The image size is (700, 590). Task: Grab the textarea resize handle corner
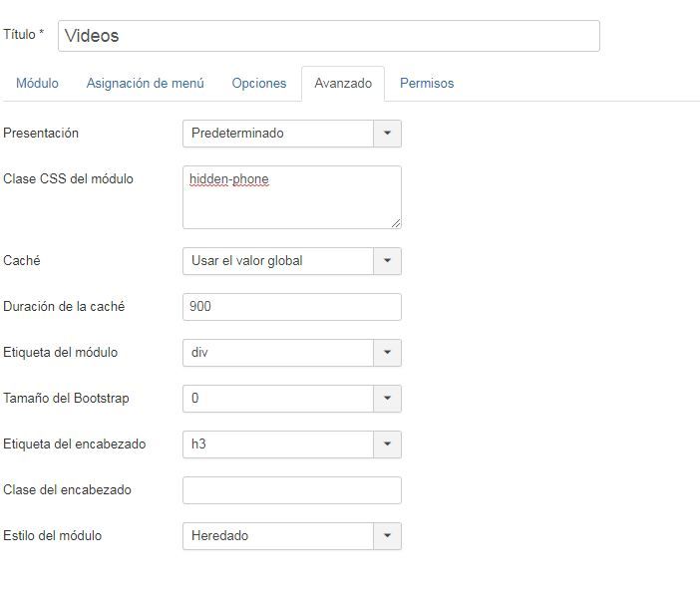(396, 223)
